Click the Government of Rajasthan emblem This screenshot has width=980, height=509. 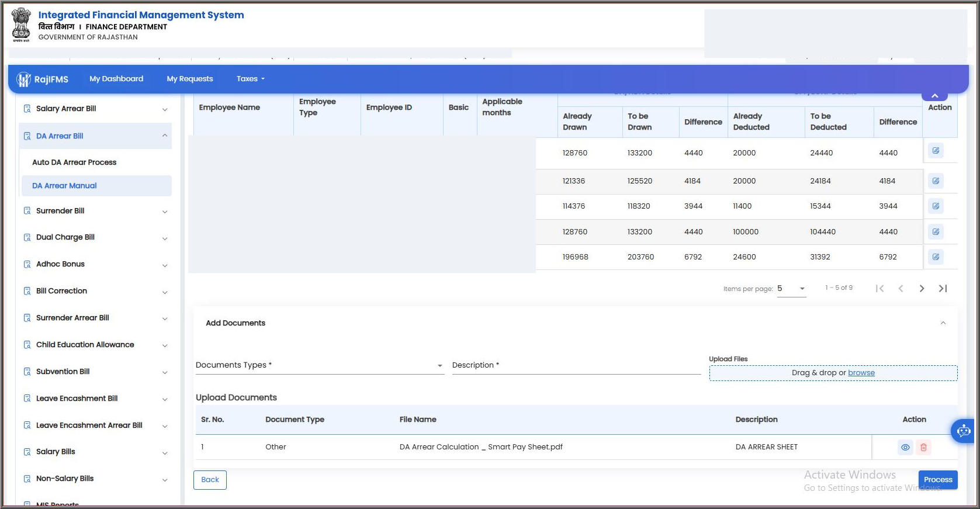point(21,25)
